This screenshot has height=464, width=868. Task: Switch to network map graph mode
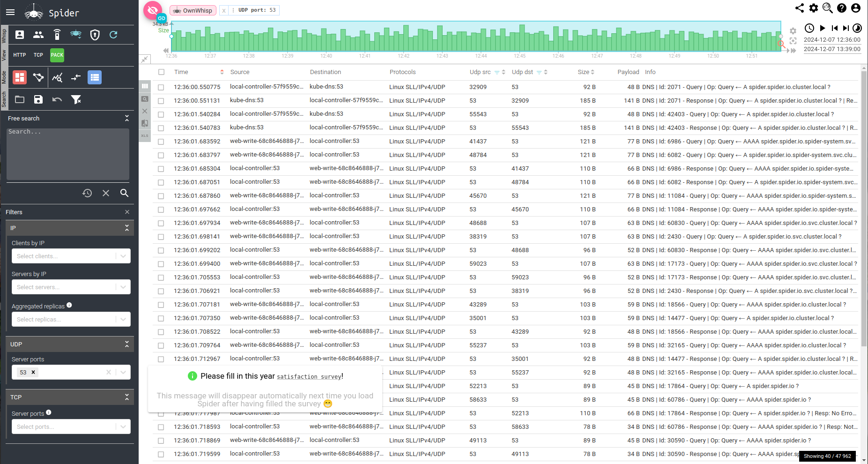point(38,77)
